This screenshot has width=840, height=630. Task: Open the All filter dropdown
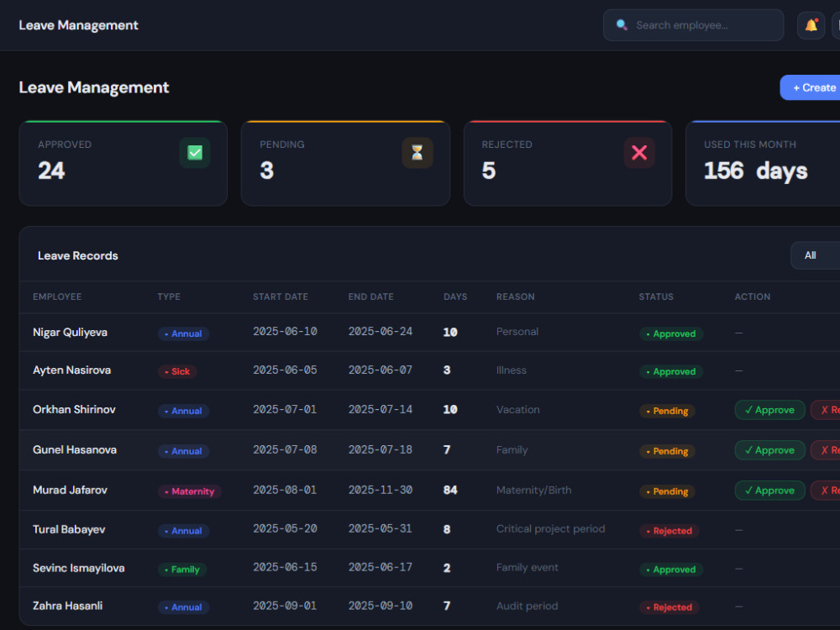click(816, 255)
